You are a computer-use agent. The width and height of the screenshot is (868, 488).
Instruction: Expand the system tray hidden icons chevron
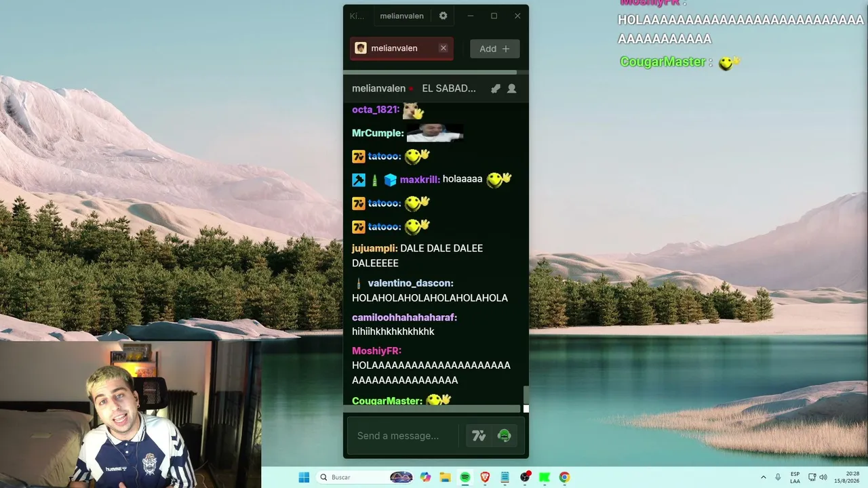(764, 477)
